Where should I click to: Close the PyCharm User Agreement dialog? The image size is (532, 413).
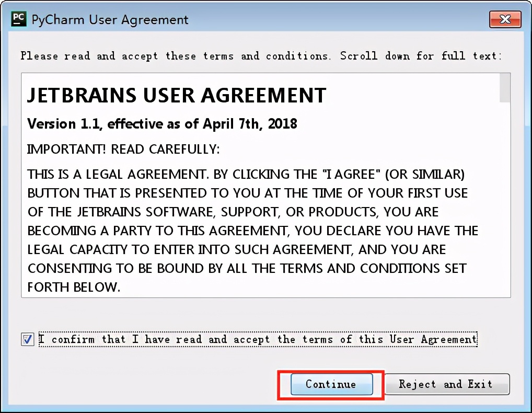(x=505, y=19)
